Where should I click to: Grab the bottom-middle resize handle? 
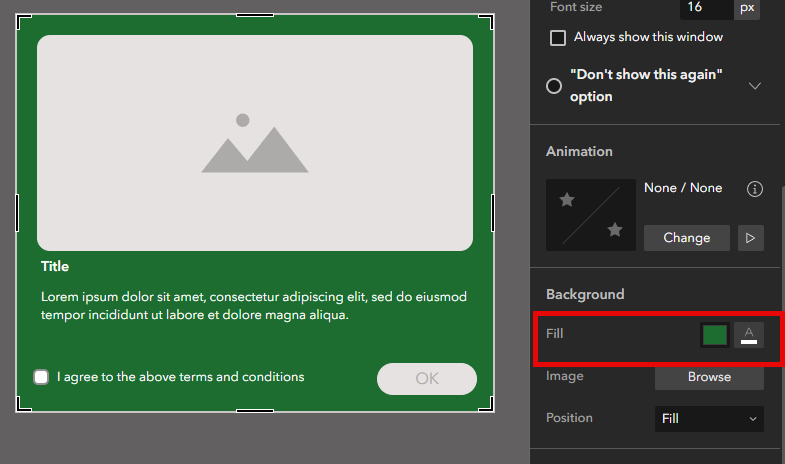255,410
